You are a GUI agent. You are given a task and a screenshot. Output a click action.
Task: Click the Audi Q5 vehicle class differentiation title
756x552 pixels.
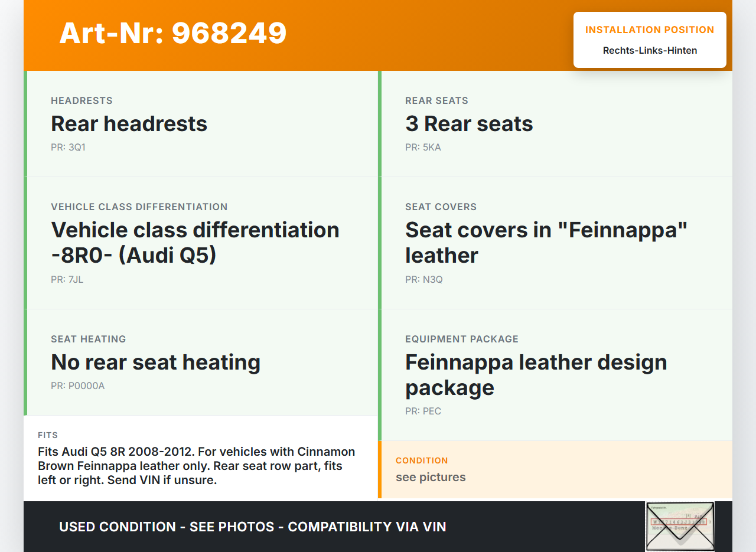[x=195, y=243]
